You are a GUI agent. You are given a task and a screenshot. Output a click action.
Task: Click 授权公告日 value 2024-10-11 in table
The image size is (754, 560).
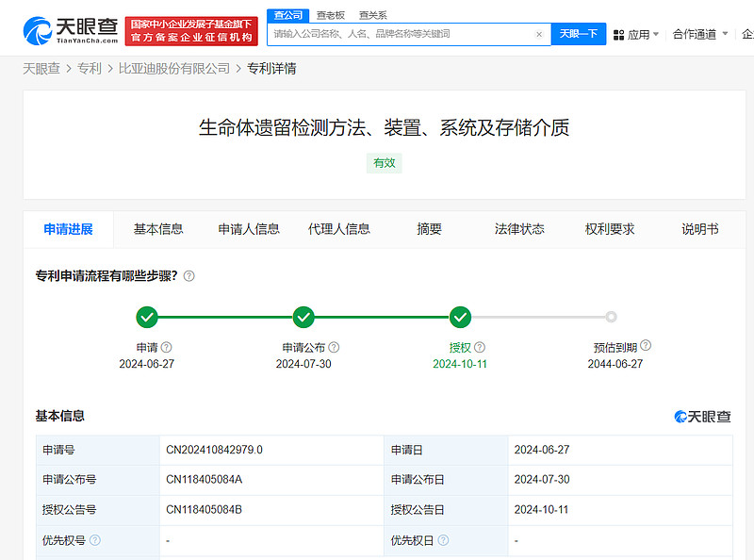541,510
